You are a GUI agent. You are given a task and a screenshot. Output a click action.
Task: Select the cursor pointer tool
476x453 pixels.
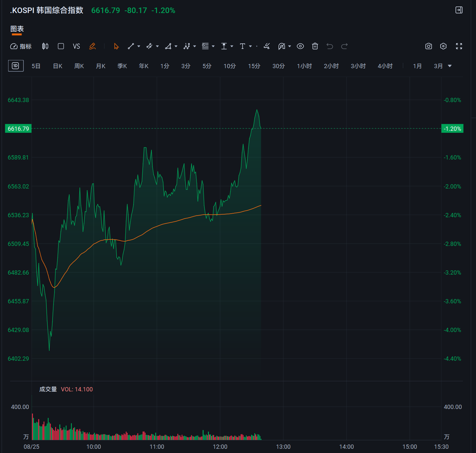[x=116, y=46]
